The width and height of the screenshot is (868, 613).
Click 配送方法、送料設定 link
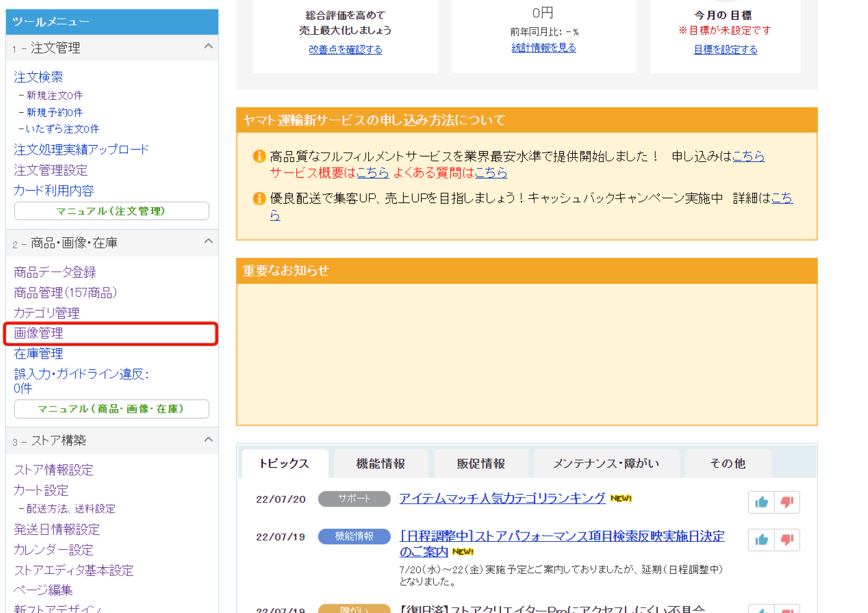71,509
